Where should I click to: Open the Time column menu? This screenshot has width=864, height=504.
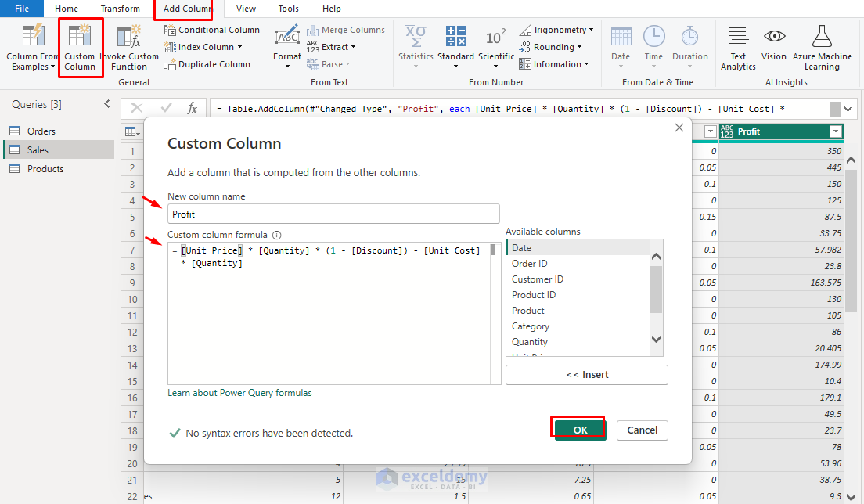653,48
